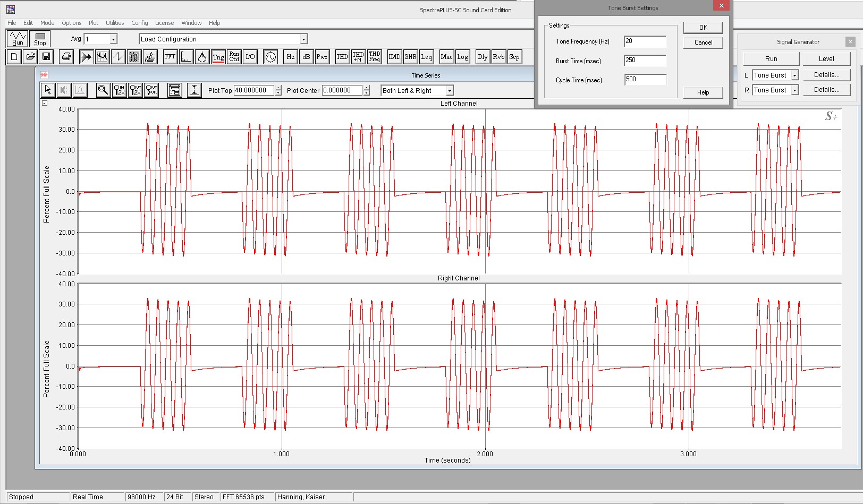This screenshot has width=863, height=504.
Task: Click the red icon in the Time Series title bar
Action: coord(44,75)
